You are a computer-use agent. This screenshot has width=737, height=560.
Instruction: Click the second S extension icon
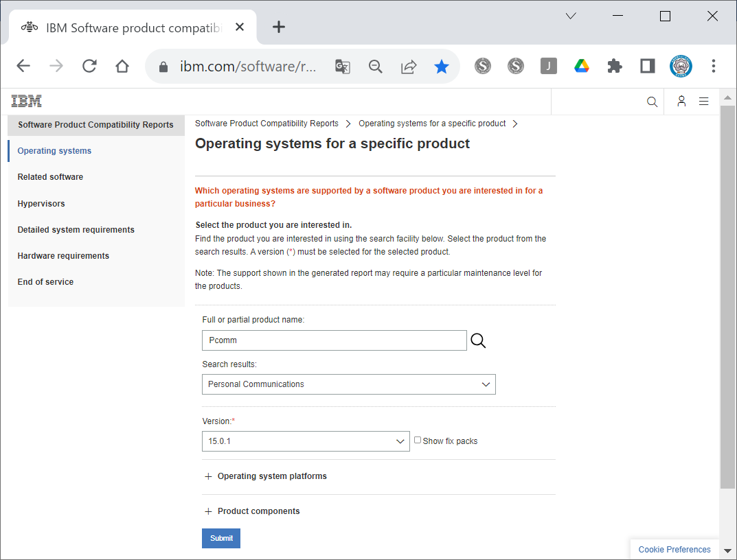tap(516, 66)
